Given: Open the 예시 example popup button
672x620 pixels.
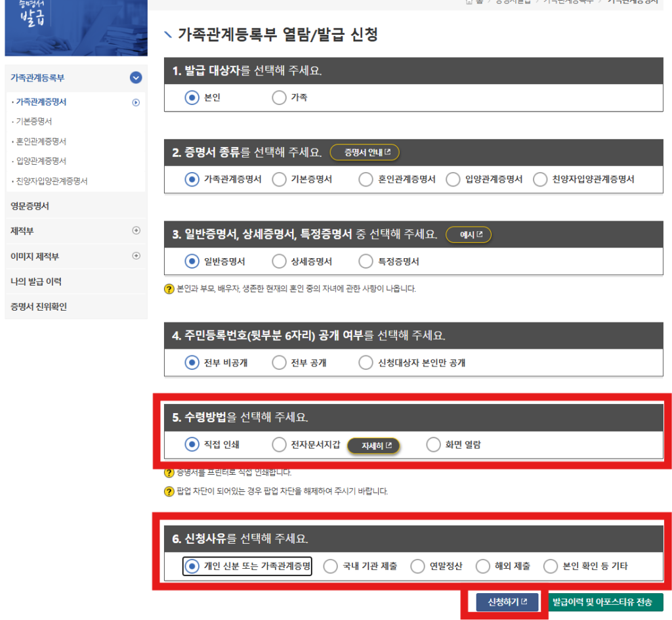Looking at the screenshot, I should (468, 234).
